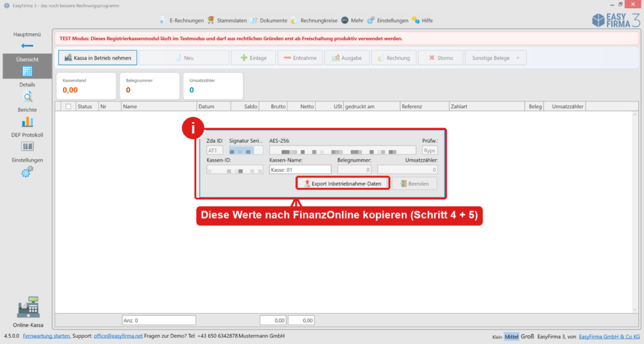Set font size to Mittel
The height and width of the screenshot is (344, 644).
[x=511, y=336]
